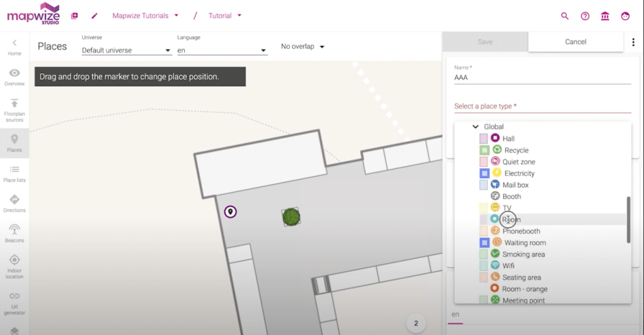
Task: Click the Name input field containing AAA
Action: pos(542,78)
